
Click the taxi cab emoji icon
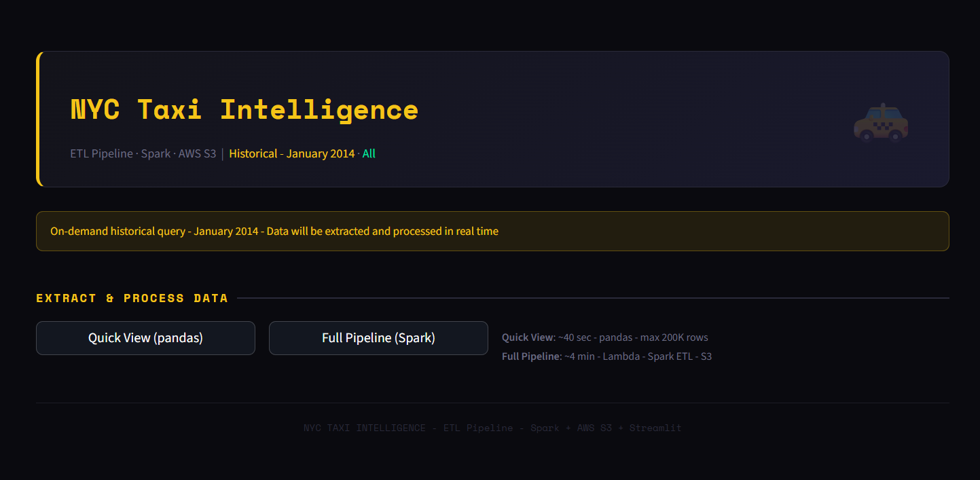(881, 123)
